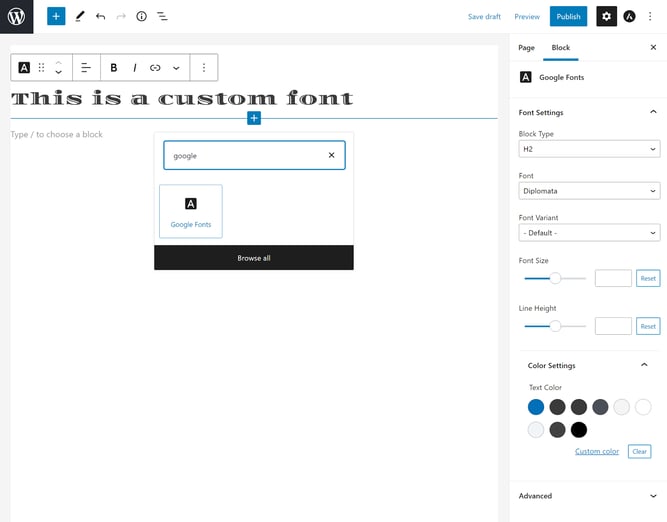Redo the last change
Image resolution: width=667 pixels, height=522 pixels.
tap(121, 17)
